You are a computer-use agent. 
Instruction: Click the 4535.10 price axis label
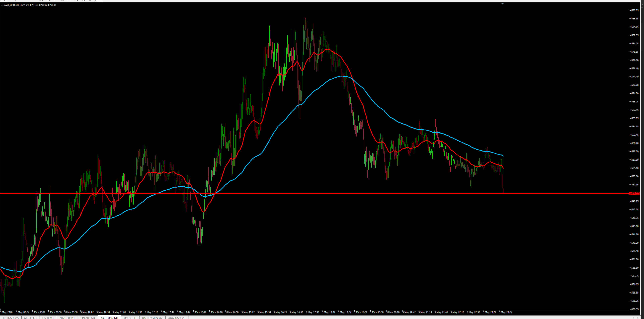pyautogui.click(x=634, y=268)
